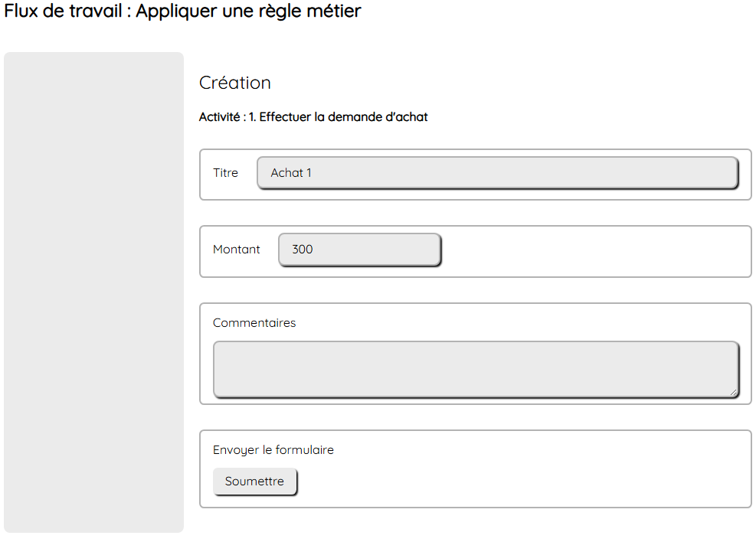The width and height of the screenshot is (756, 542).
Task: Place cursor on the '300' amount value
Action: pyautogui.click(x=303, y=250)
